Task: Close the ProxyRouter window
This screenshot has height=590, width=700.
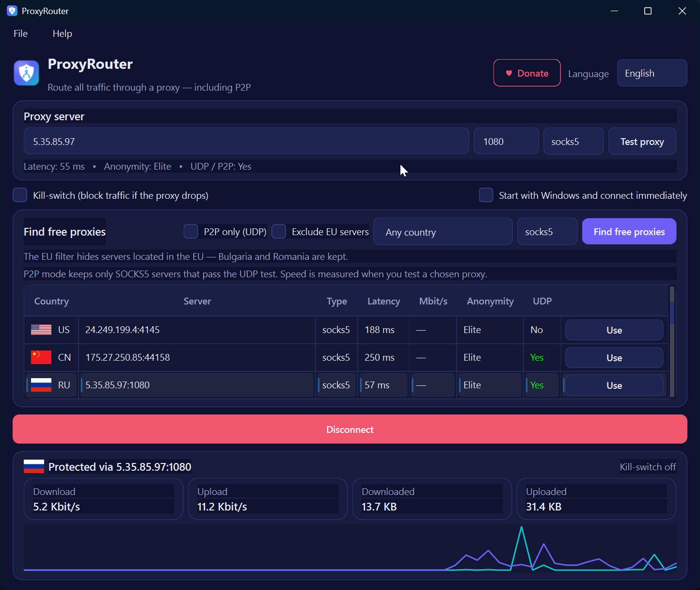Action: tap(682, 11)
